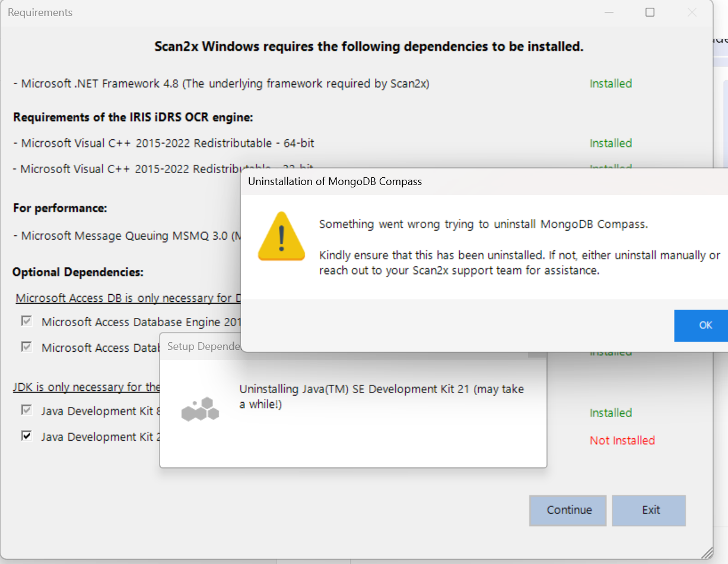Click the Uninstallation of MongoDB Compass title bar
The image size is (728, 564).
[x=415, y=181]
